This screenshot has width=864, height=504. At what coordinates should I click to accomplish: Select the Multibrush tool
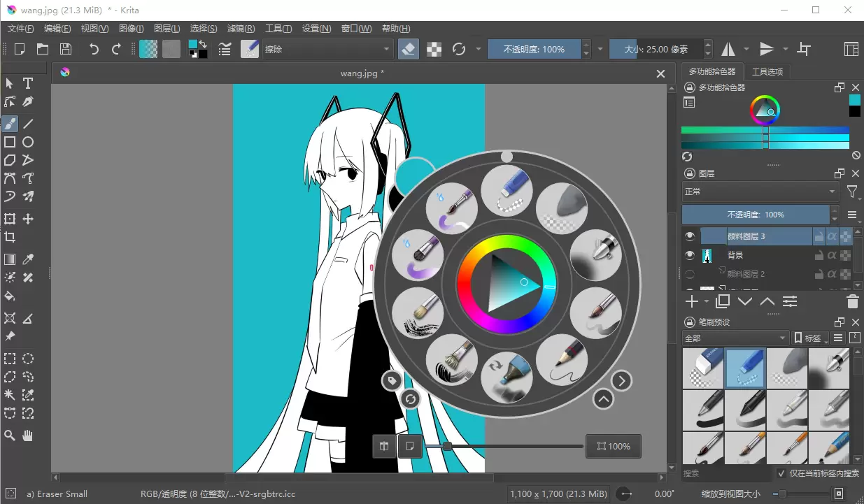pyautogui.click(x=28, y=196)
